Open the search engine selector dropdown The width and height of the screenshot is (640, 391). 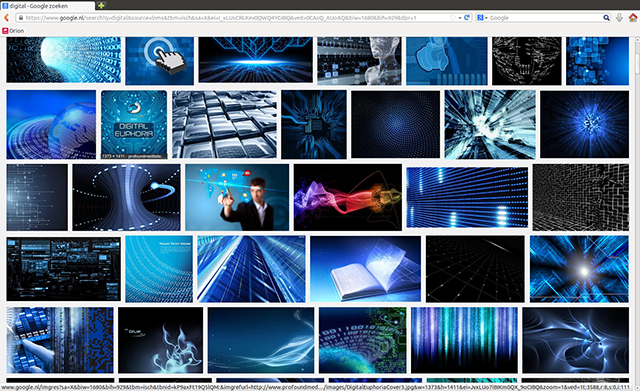pos(482,18)
